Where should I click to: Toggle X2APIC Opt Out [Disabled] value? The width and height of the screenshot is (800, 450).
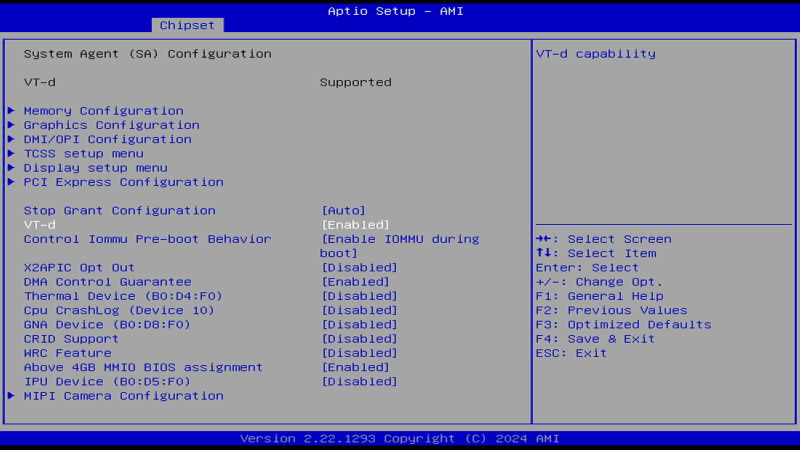click(359, 268)
